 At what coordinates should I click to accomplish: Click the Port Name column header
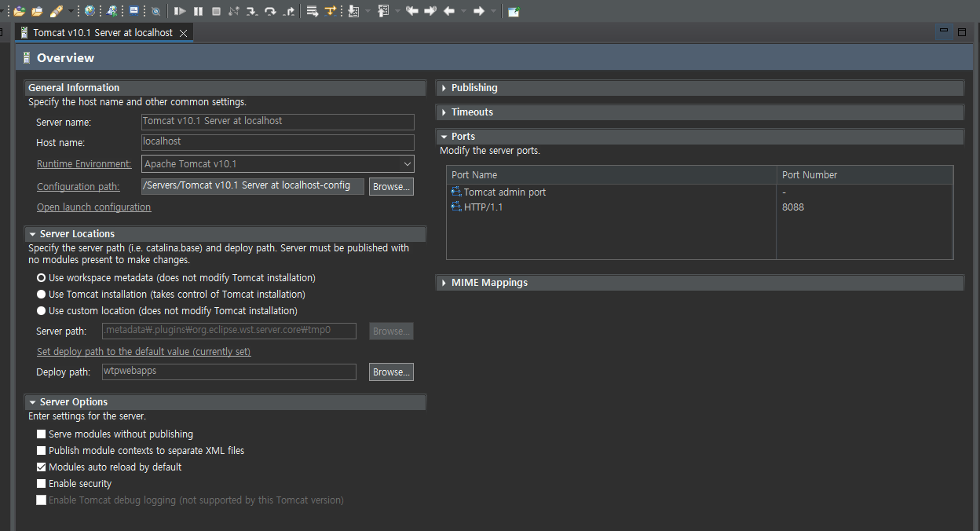tap(612, 175)
